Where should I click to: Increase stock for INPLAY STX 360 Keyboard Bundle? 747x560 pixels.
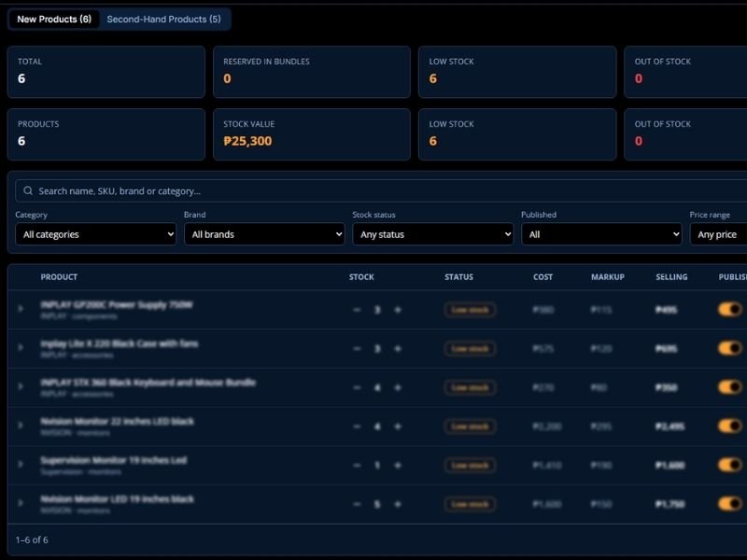click(x=398, y=387)
